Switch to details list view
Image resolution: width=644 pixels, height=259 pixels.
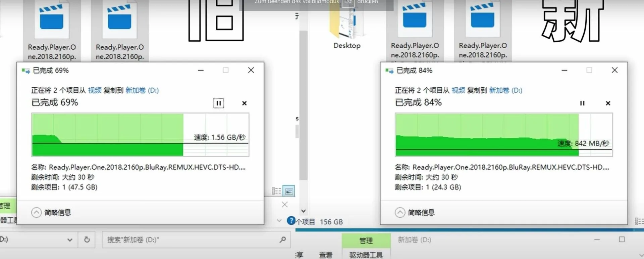[x=276, y=191]
